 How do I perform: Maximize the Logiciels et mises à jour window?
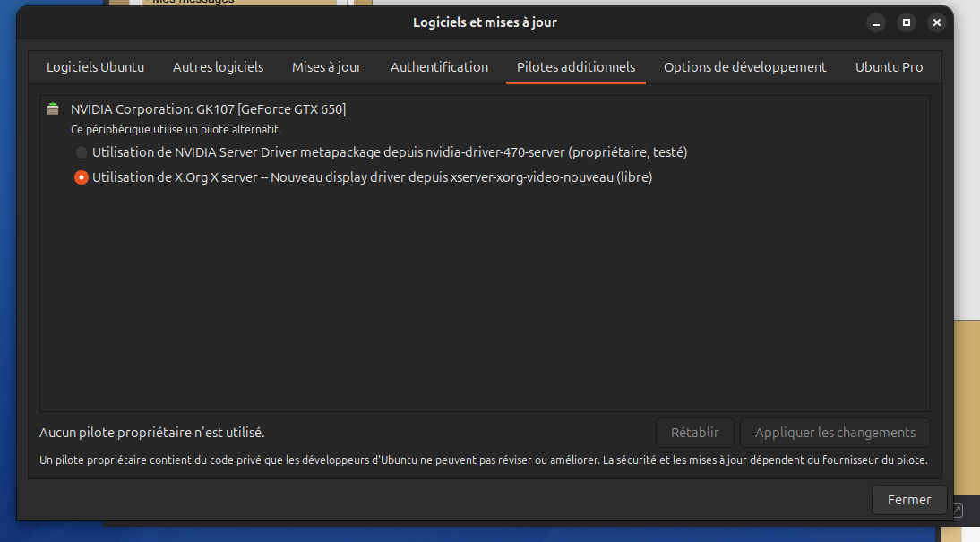pos(907,22)
